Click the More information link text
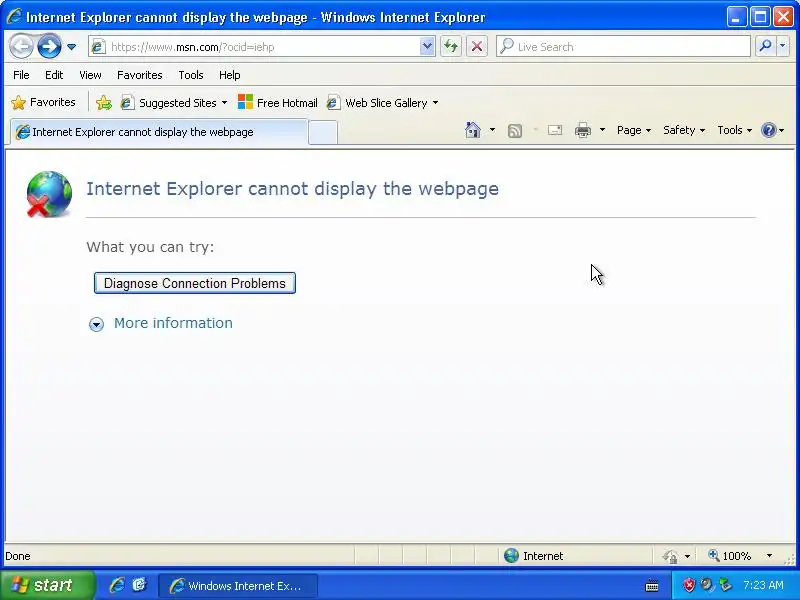 click(x=173, y=323)
